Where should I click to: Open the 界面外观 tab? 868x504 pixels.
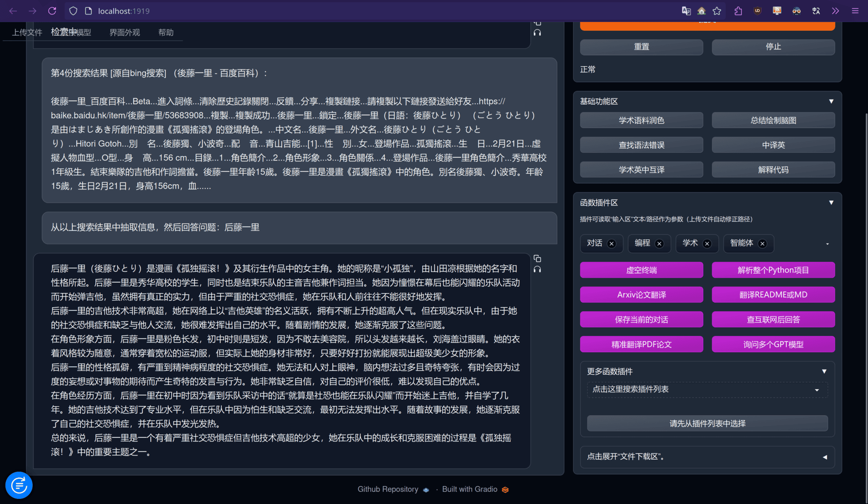click(125, 32)
